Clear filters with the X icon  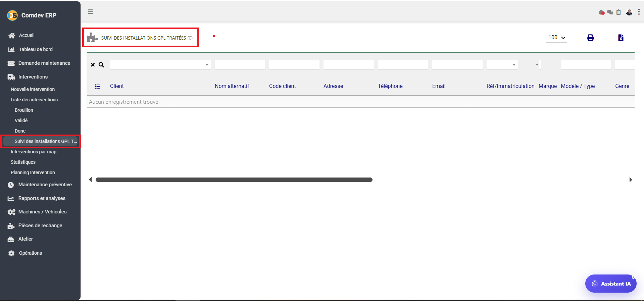[93, 65]
